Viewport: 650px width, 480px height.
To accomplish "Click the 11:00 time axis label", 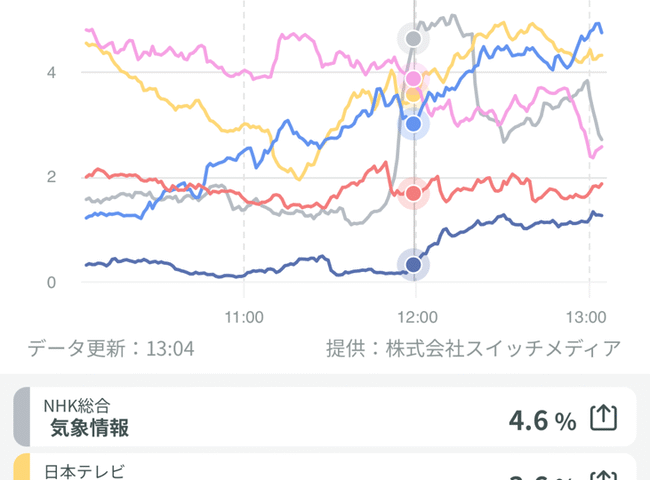I will click(244, 318).
